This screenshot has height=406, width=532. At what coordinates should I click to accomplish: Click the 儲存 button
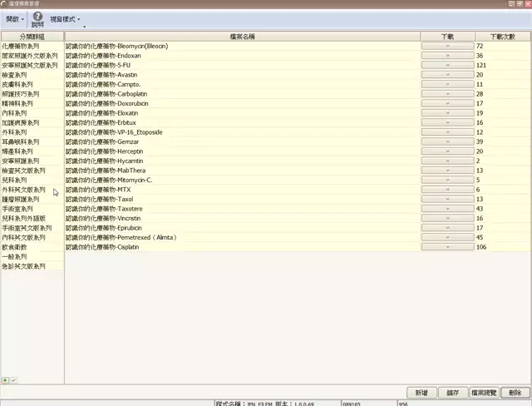click(x=453, y=393)
